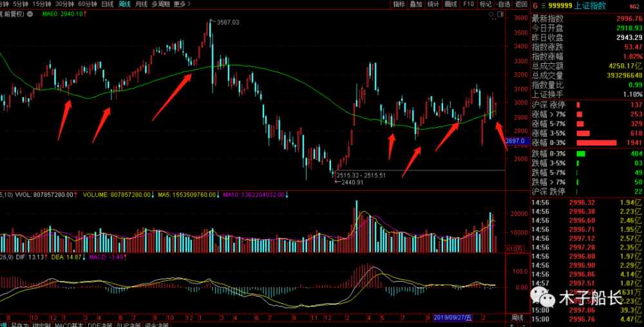Select the 周线 weekly chart tab
Screen dimensions: 644x327
124,4
